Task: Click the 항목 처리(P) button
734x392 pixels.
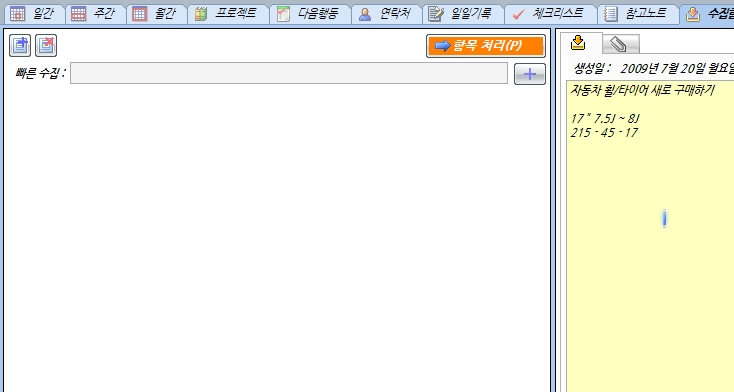Action: (485, 46)
